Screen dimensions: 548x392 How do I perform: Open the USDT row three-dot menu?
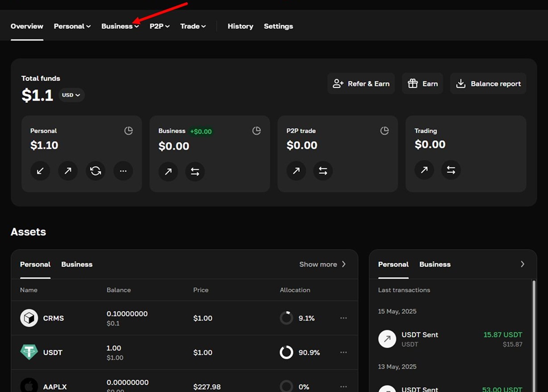click(x=343, y=352)
